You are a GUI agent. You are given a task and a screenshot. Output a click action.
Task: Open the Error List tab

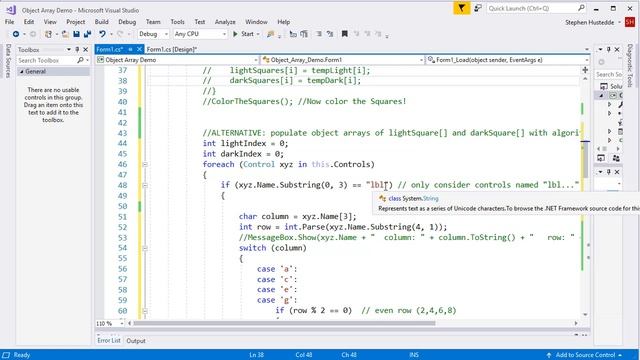click(x=109, y=340)
